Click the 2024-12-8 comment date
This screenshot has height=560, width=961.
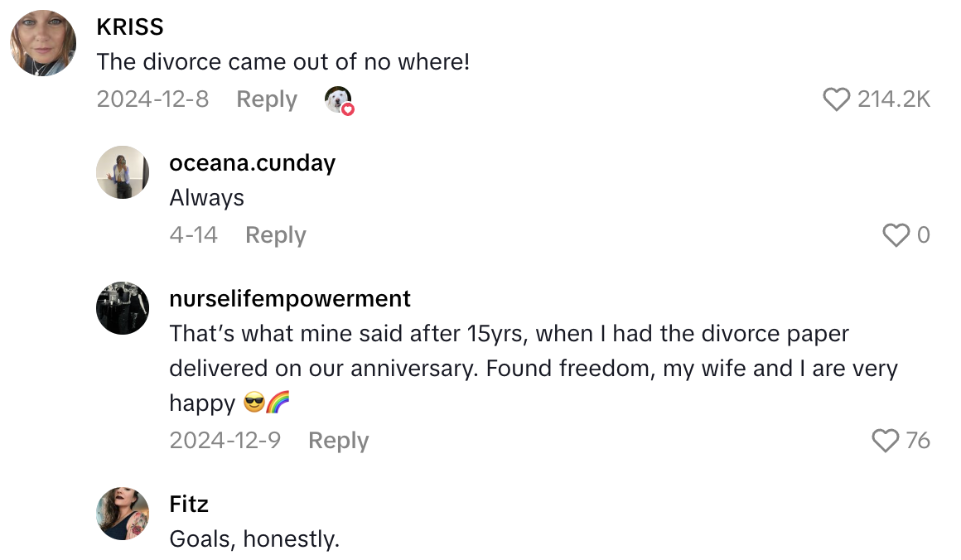pos(152,99)
